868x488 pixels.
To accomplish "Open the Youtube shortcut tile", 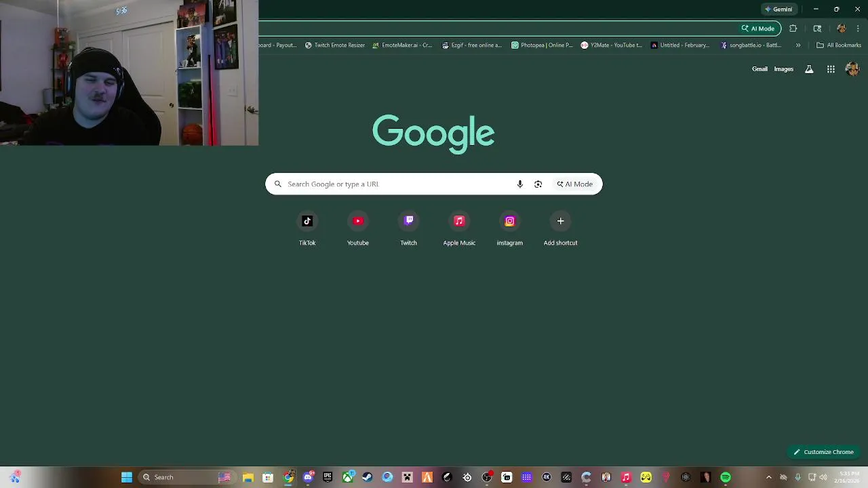I will point(358,228).
